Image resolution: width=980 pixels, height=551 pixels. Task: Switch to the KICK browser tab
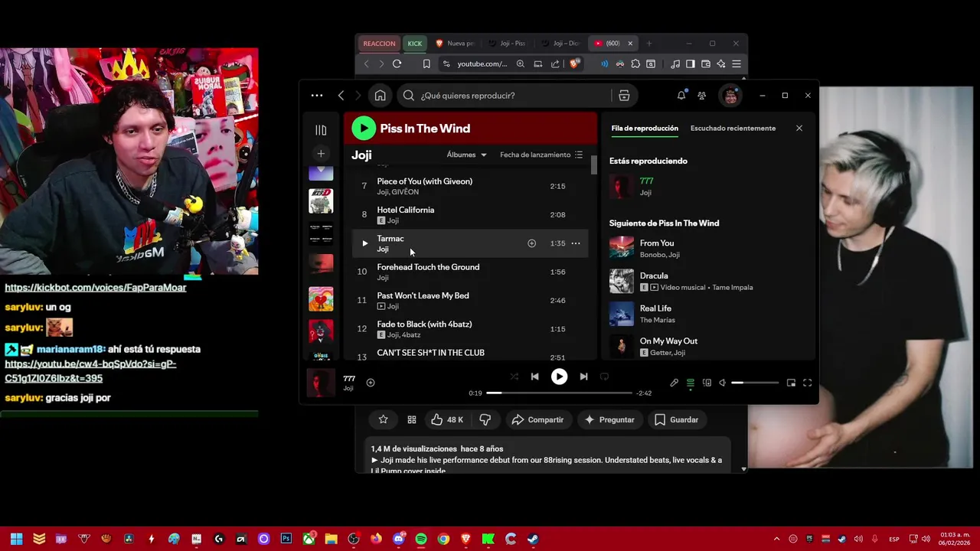click(x=414, y=44)
